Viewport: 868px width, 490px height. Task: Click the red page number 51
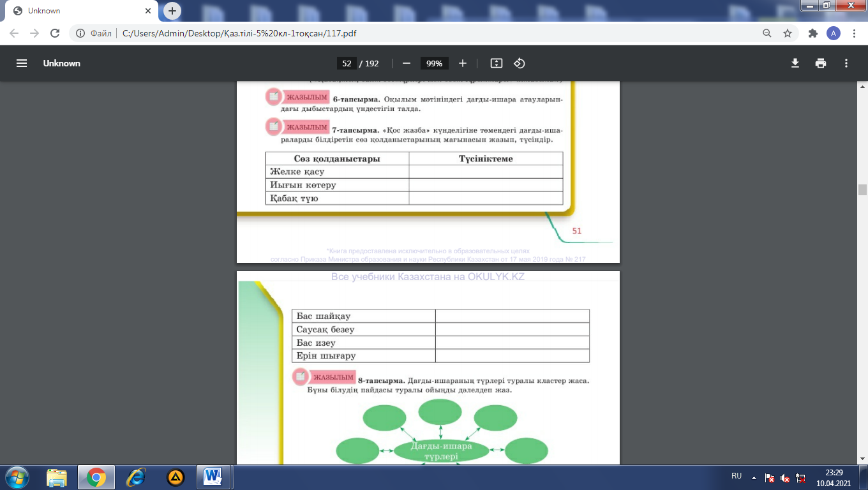[x=576, y=231]
